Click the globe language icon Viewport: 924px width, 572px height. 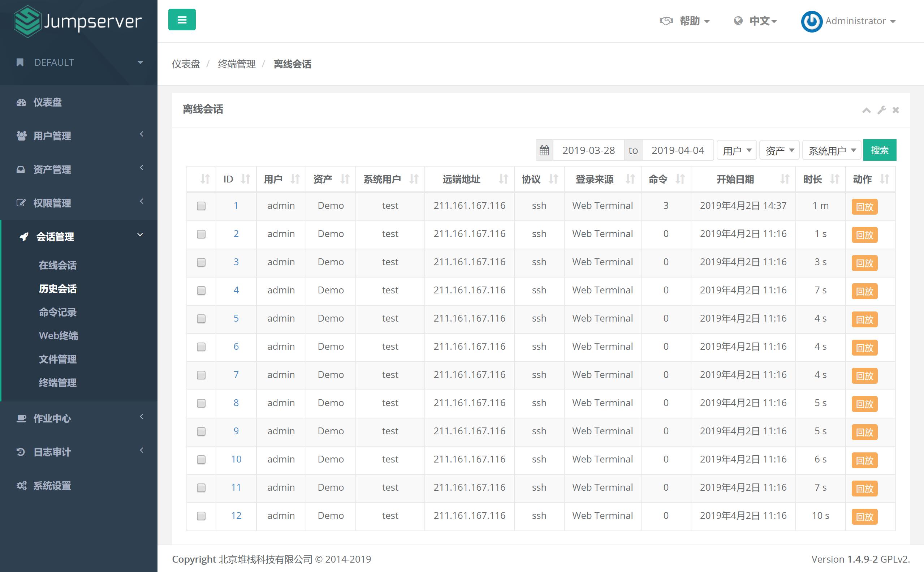[x=738, y=21]
